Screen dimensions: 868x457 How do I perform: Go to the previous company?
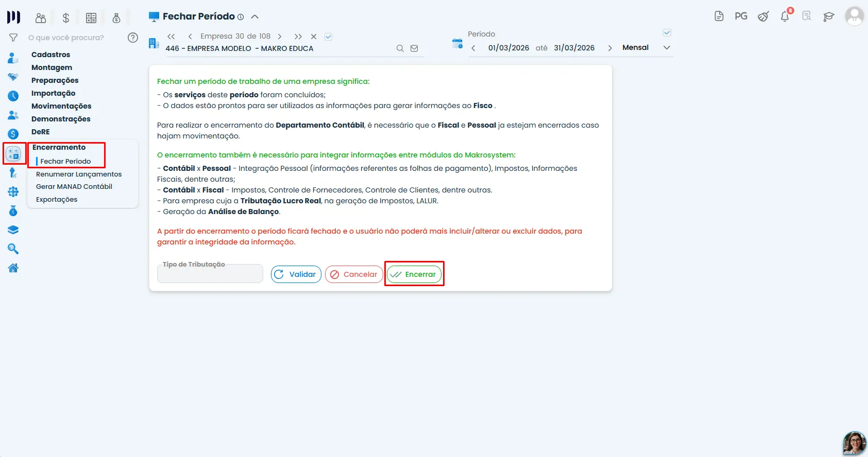(x=190, y=37)
